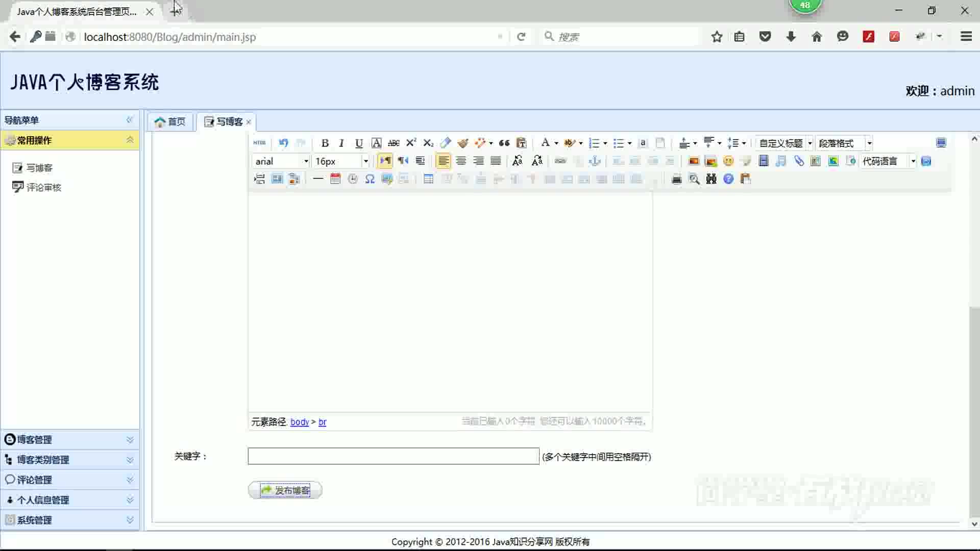Align text to the right

[x=478, y=161]
